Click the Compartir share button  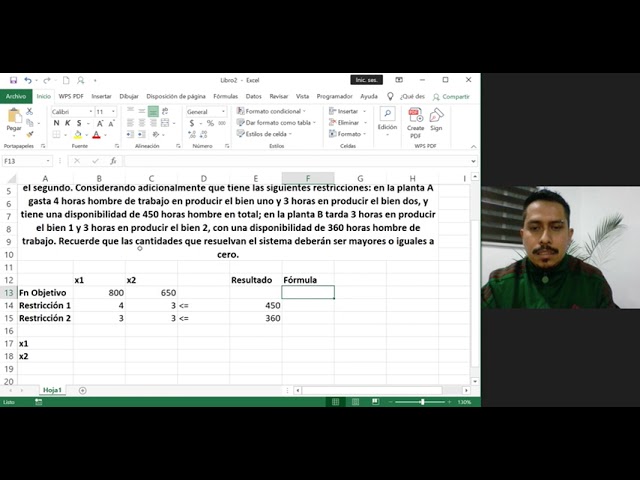451,97
